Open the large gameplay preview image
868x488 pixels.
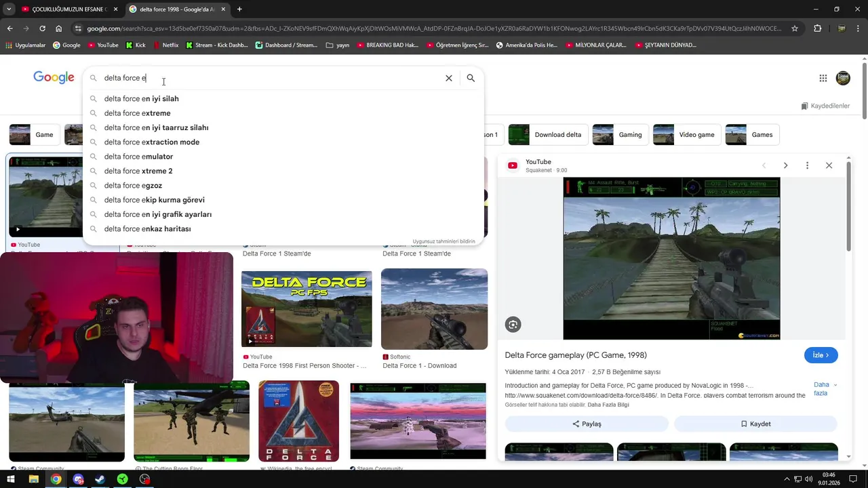point(671,258)
